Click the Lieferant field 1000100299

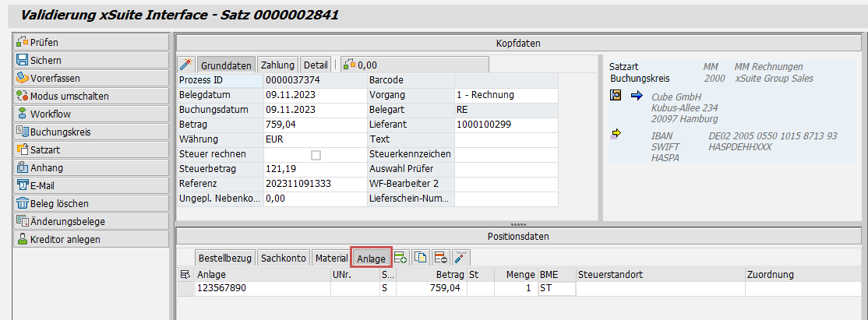[x=506, y=125]
